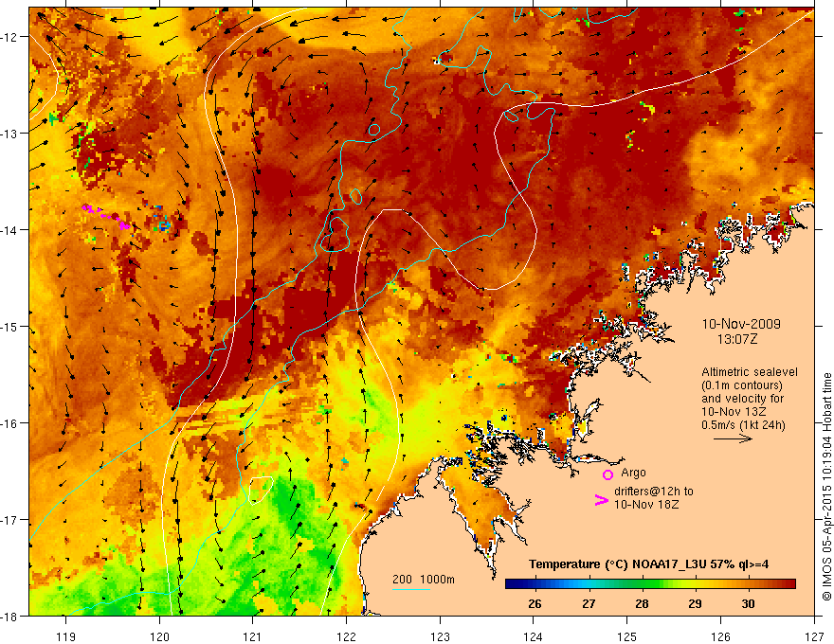Click the '10-Nov-2009' date label
The image size is (834, 644).
point(741,324)
